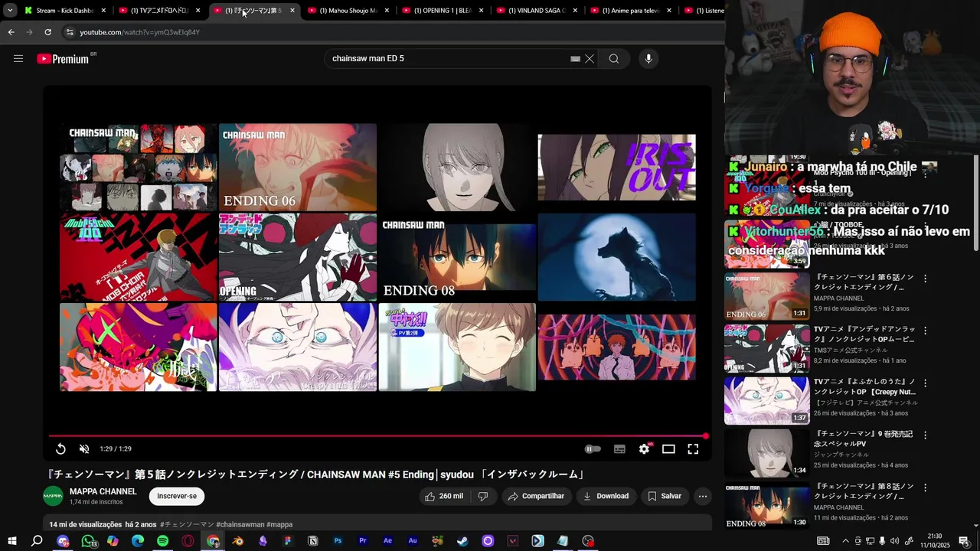Screen dimensions: 980x551
Task: Open Opera browser from the taskbar
Action: click(x=188, y=541)
